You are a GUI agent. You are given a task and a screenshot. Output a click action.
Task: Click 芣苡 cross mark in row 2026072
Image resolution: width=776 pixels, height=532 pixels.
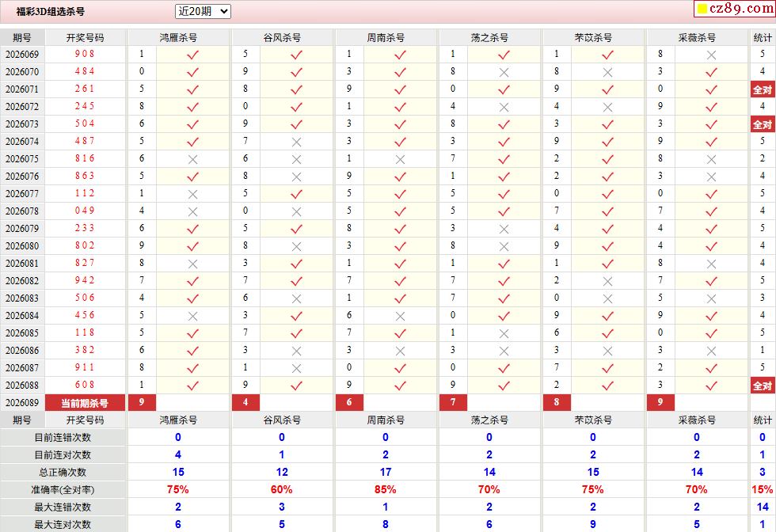click(608, 108)
